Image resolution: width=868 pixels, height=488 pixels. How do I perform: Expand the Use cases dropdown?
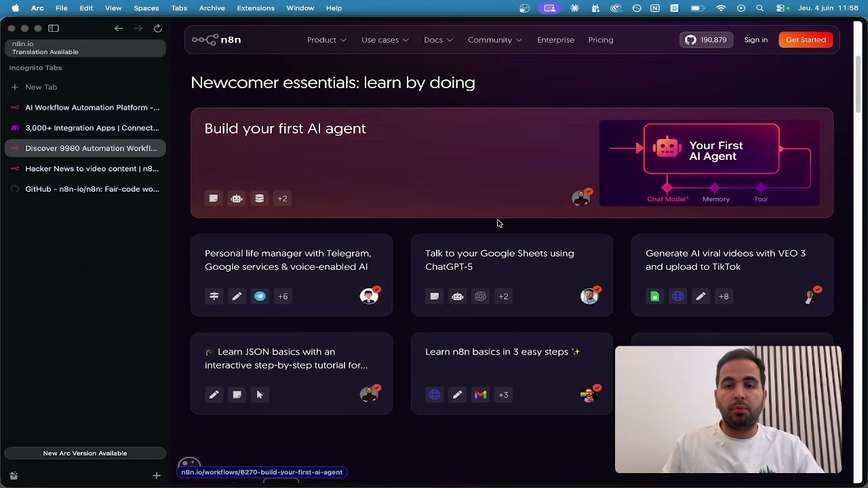pos(385,40)
